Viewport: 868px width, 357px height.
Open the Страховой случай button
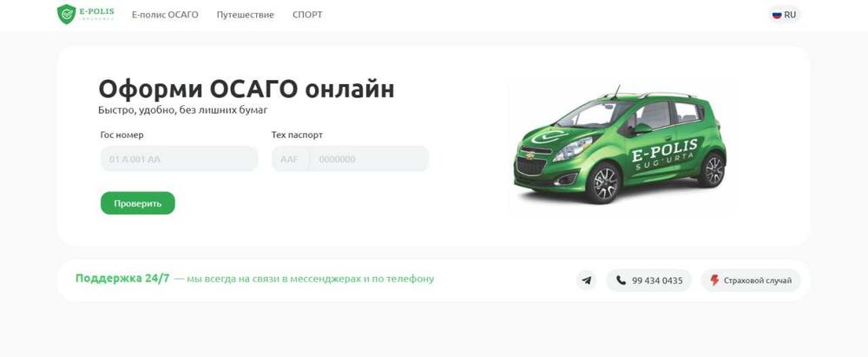pyautogui.click(x=751, y=281)
